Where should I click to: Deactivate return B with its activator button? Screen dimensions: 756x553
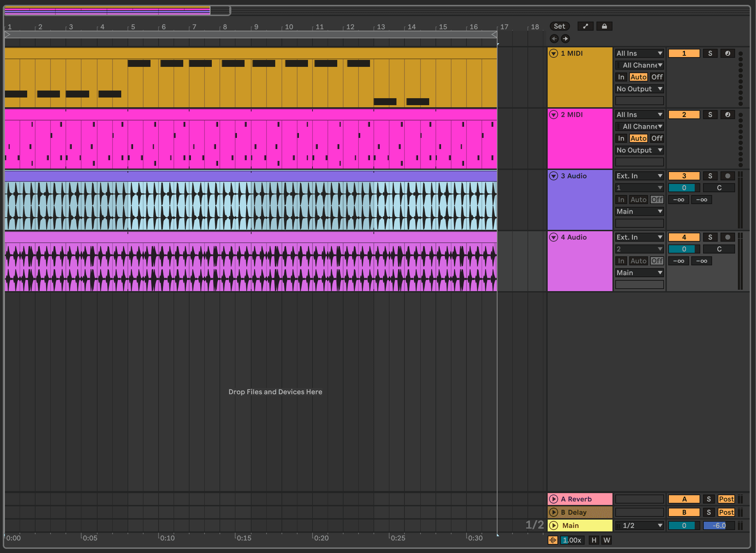[x=684, y=512]
